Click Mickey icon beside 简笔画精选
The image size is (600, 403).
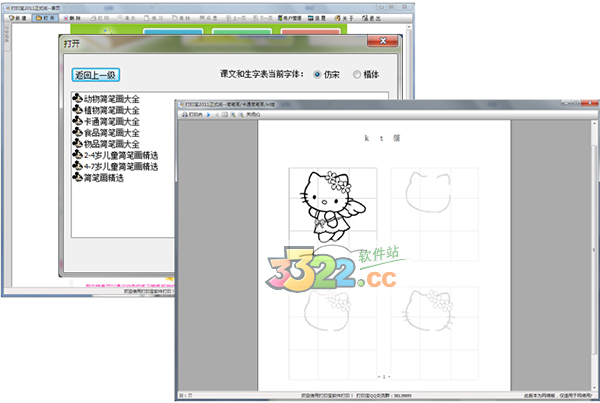click(77, 177)
